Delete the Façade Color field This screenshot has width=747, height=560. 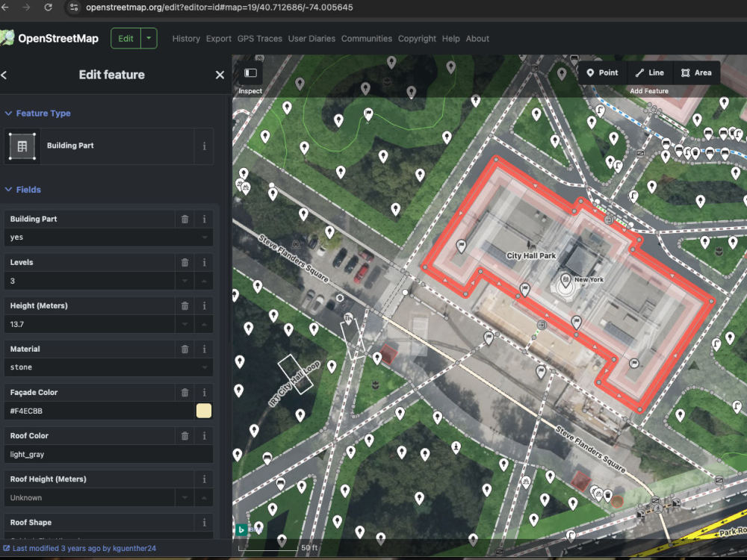(x=185, y=393)
